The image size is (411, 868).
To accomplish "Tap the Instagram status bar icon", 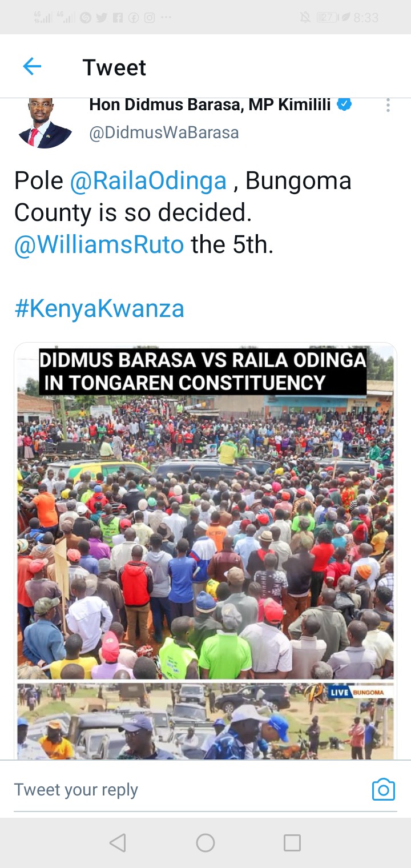I will tap(150, 18).
